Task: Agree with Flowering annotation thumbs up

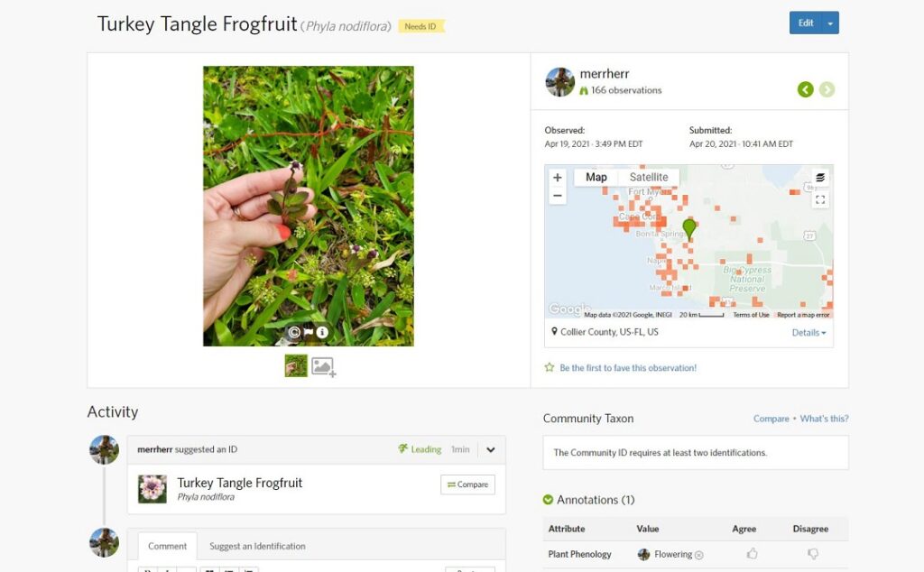Action: tap(752, 554)
